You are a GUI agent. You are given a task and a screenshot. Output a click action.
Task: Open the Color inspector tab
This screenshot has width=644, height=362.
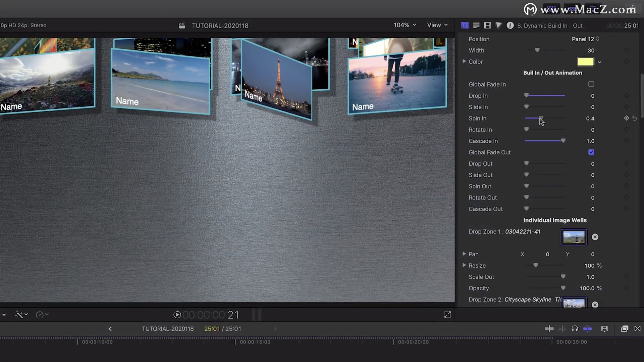coord(499,25)
